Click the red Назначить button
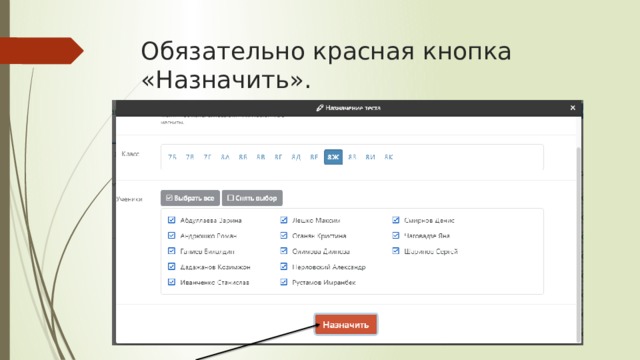This screenshot has width=640, height=360. [x=346, y=324]
